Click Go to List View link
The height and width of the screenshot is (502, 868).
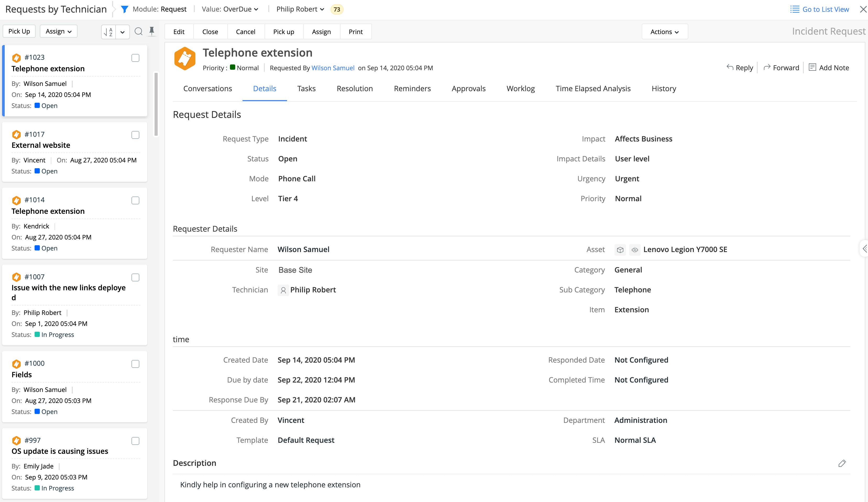click(x=826, y=9)
